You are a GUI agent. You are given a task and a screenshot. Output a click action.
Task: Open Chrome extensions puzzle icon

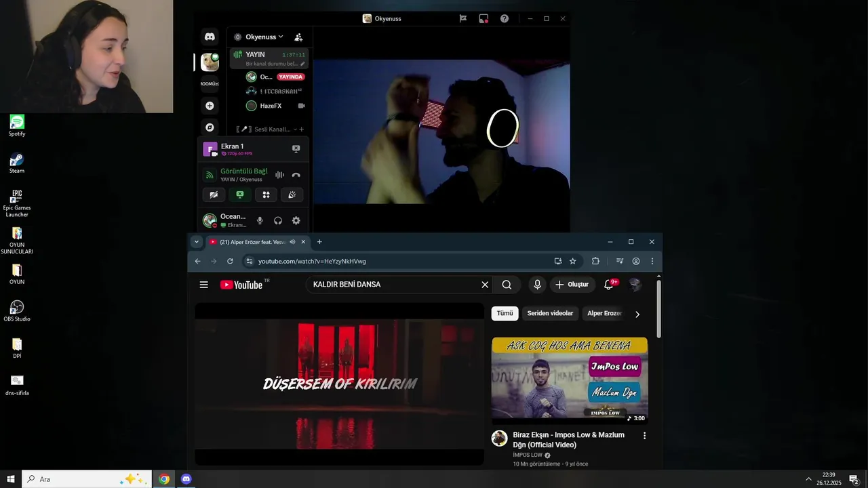pos(595,261)
